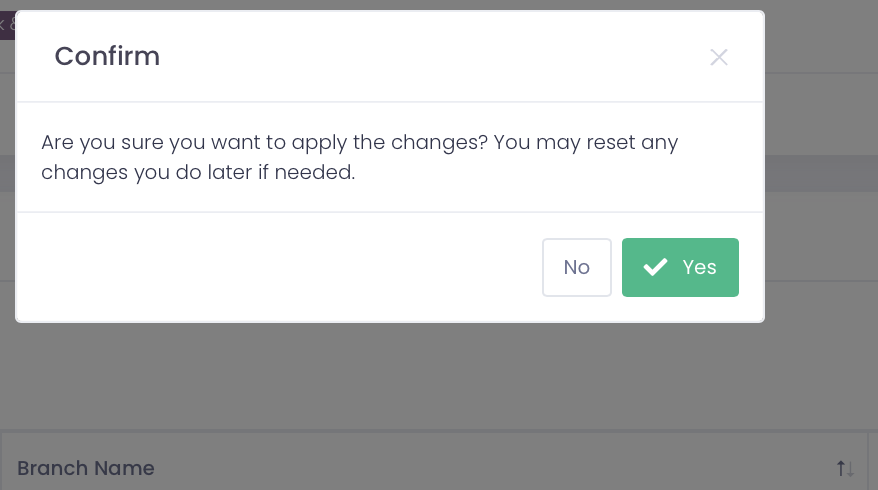Click the empty Branch Name header cell area
The image size is (878, 490).
(500, 468)
